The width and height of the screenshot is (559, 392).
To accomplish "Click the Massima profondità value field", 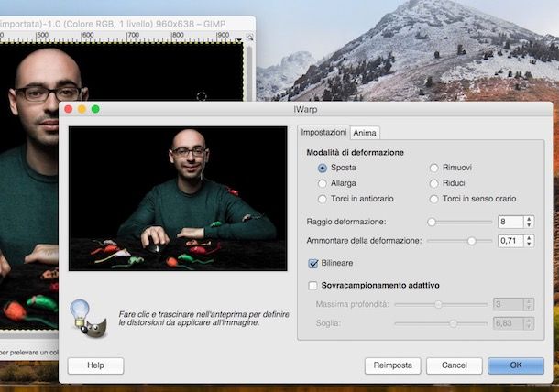I will coord(509,304).
